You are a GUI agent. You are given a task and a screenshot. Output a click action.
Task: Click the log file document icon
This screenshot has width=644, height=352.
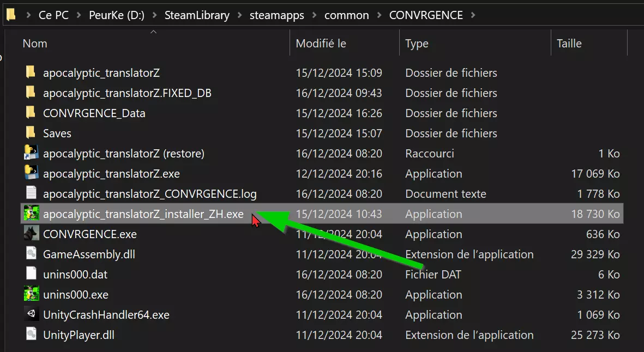31,194
